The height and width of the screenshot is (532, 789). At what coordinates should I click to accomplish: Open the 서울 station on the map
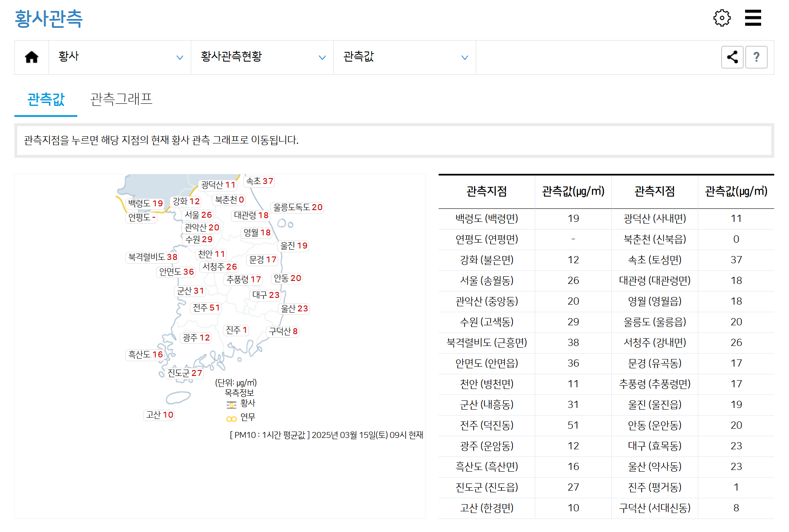pos(199,215)
